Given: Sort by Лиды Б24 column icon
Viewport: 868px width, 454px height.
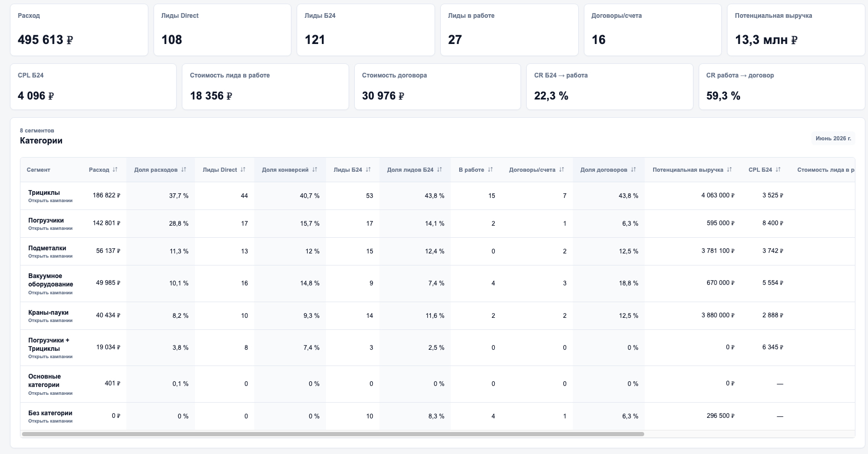Looking at the screenshot, I should [x=368, y=170].
